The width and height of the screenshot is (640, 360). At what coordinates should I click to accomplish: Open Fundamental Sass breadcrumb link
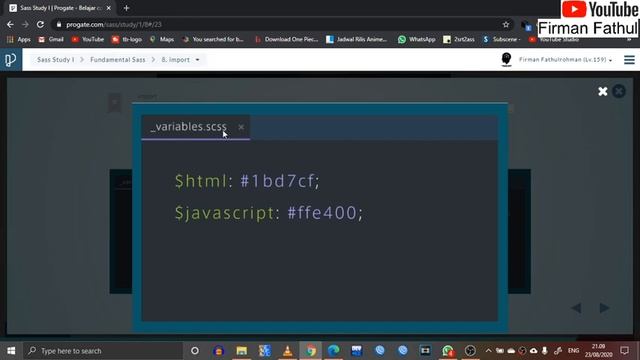(x=118, y=60)
